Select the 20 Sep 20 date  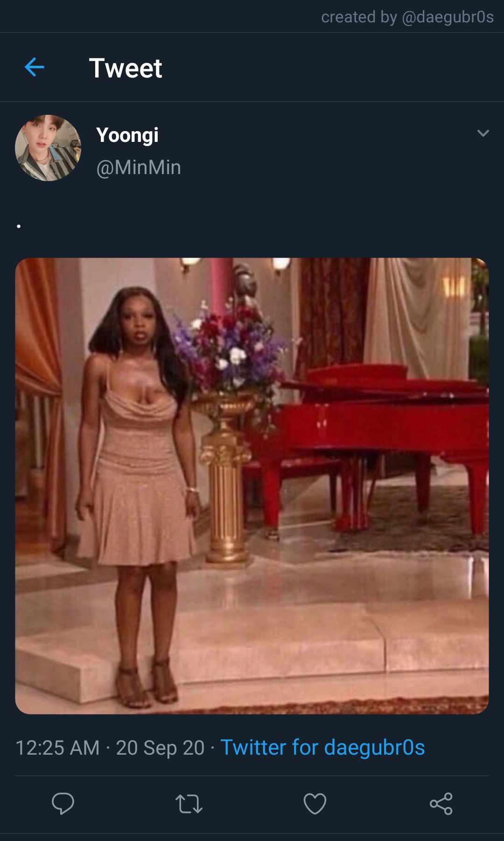click(x=160, y=748)
